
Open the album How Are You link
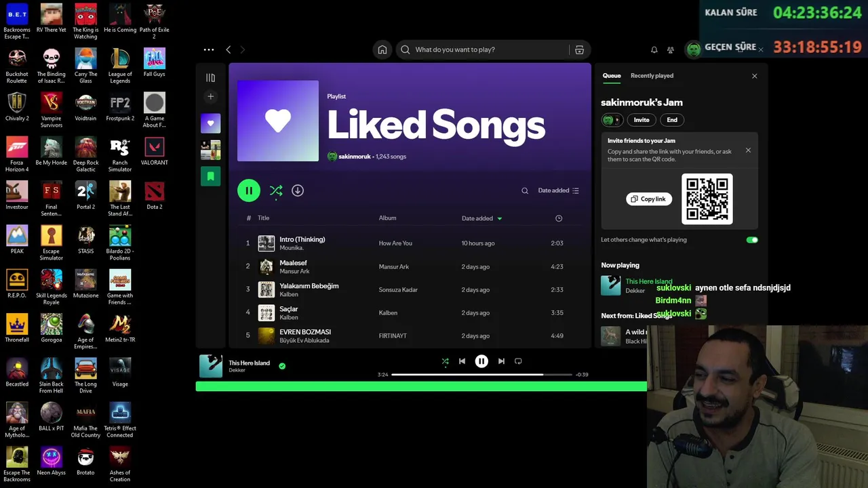395,243
